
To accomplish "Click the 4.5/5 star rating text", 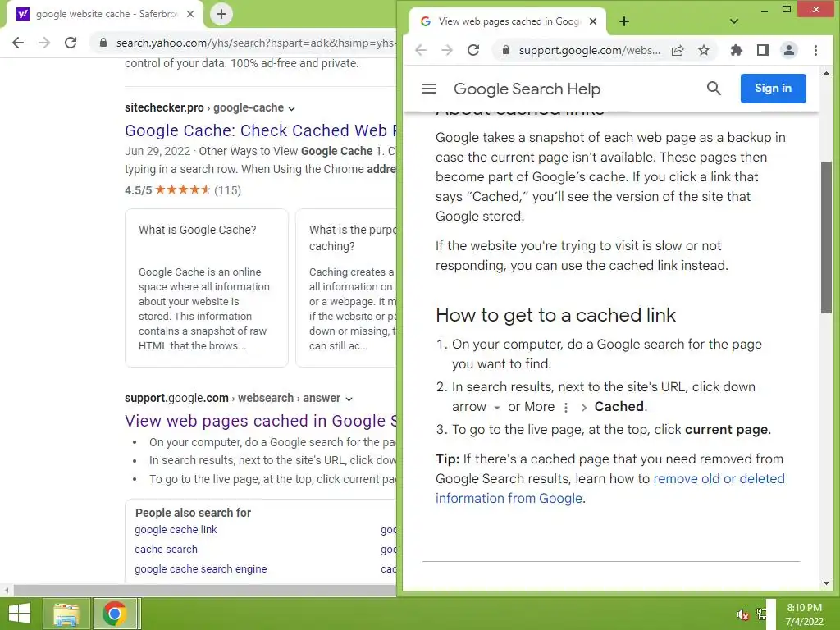I will [x=138, y=190].
